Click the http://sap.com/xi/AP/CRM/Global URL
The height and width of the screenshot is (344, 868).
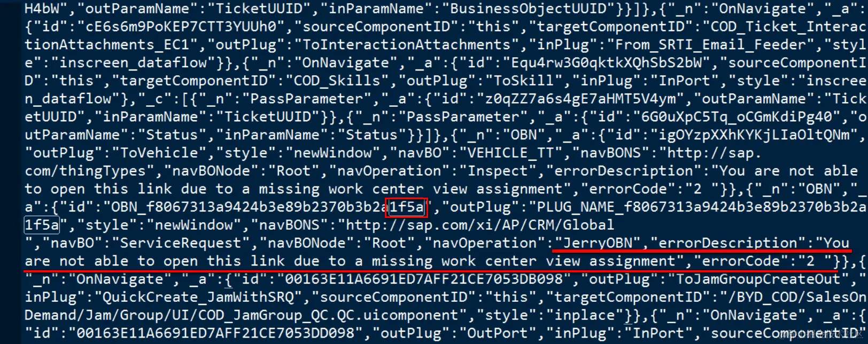(x=480, y=225)
